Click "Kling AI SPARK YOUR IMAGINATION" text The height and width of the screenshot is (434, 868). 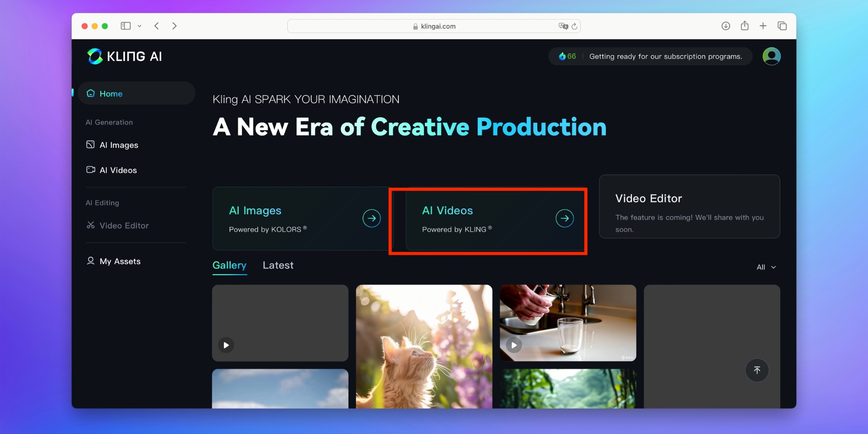(306, 99)
